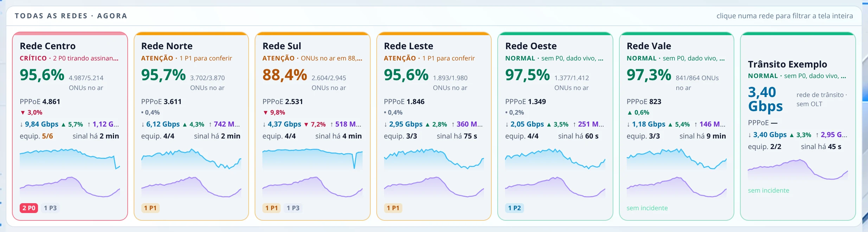
Task: Click the 95,6% value in Rede Leste
Action: click(406, 75)
